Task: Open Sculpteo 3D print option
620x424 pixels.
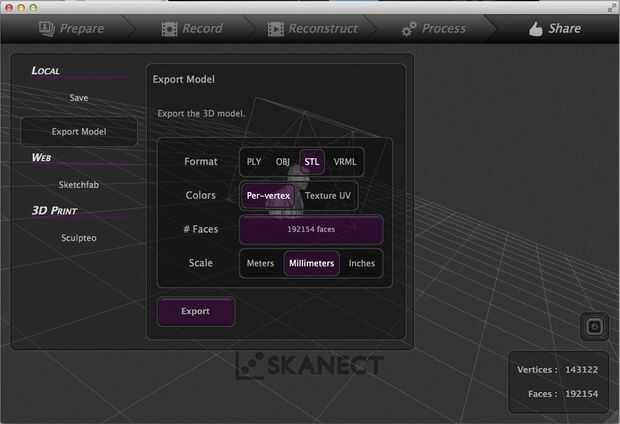Action: click(x=79, y=238)
